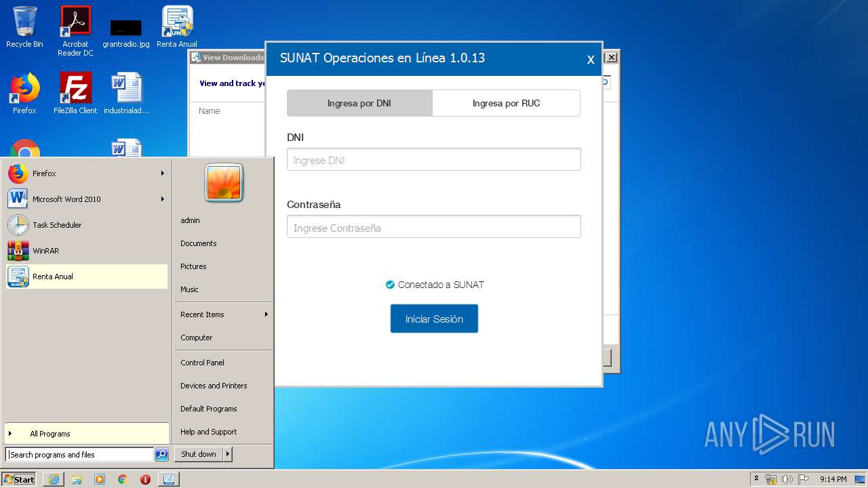868x488 pixels.
Task: Click the Shut down button
Action: coord(199,454)
